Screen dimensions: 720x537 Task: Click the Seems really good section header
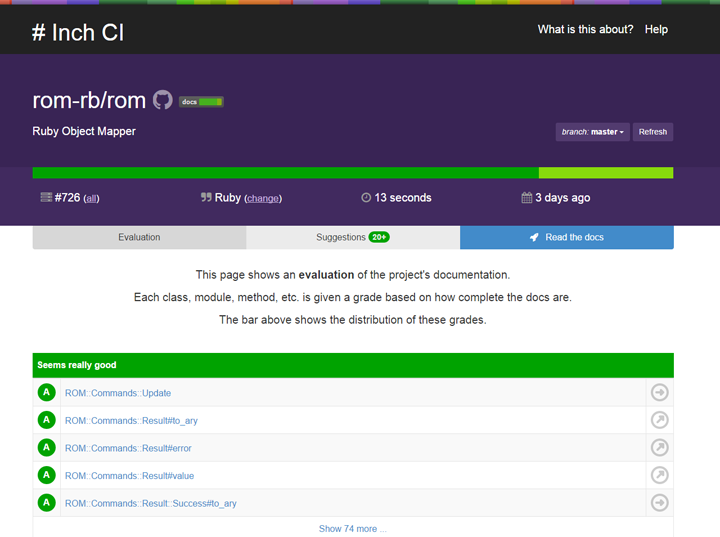353,365
